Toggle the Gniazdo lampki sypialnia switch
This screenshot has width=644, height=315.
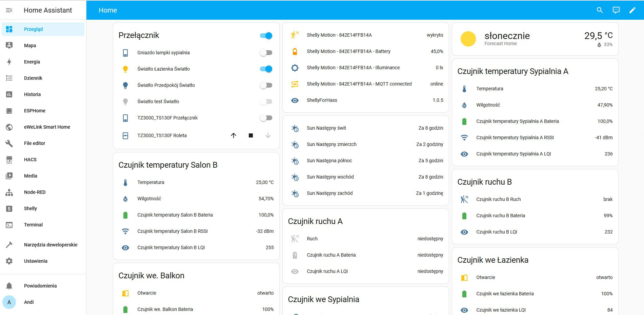tap(266, 53)
